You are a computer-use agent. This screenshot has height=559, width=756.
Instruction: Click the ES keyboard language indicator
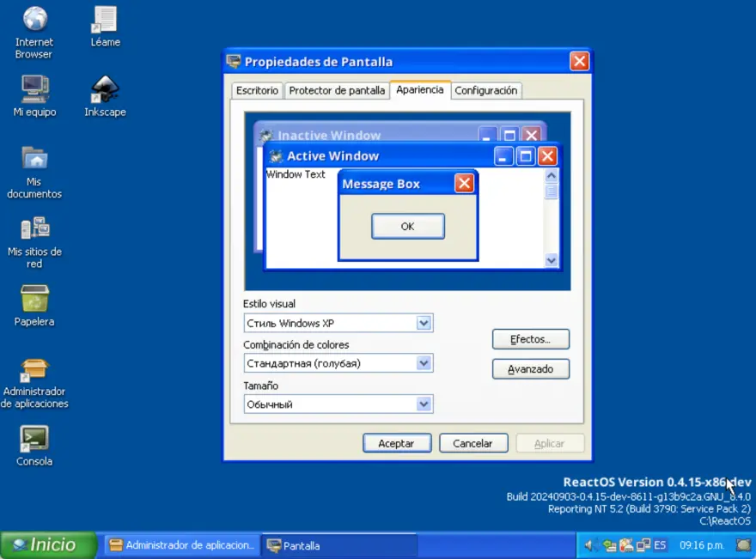click(660, 545)
